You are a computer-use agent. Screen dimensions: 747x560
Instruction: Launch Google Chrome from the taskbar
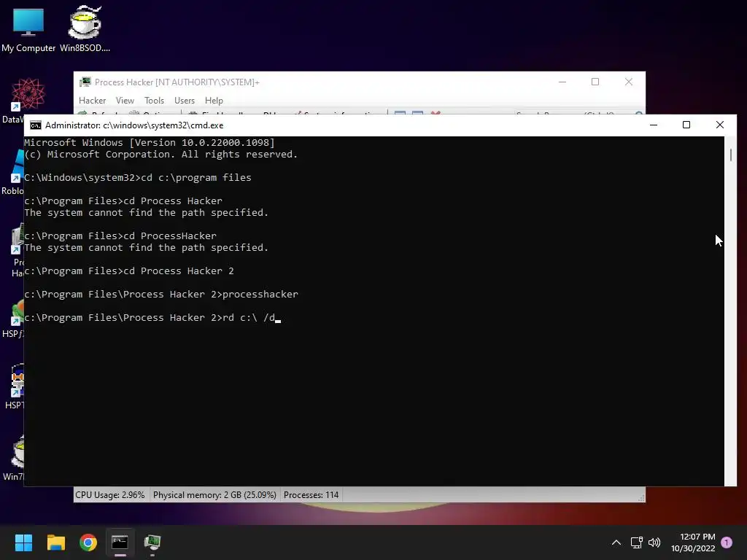[x=88, y=542]
